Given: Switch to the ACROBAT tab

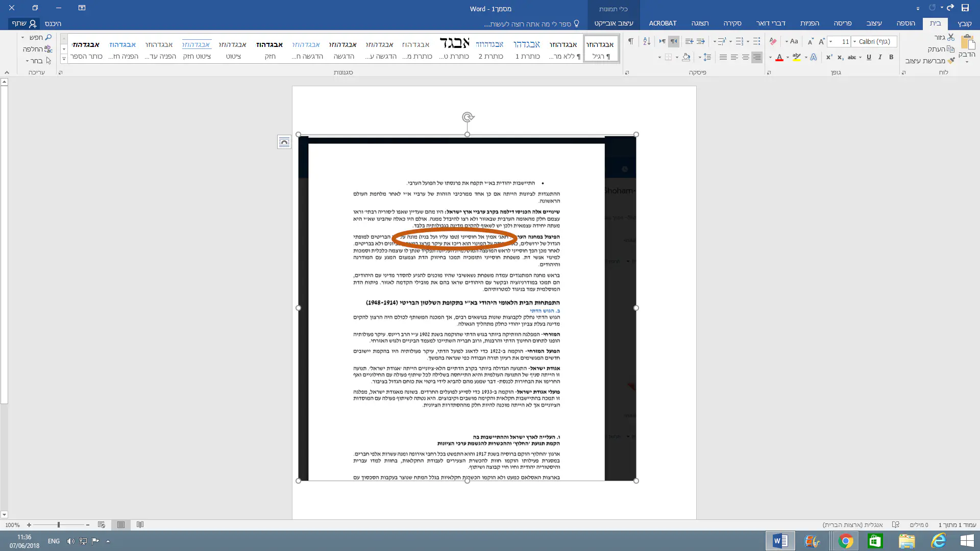Looking at the screenshot, I should point(663,23).
